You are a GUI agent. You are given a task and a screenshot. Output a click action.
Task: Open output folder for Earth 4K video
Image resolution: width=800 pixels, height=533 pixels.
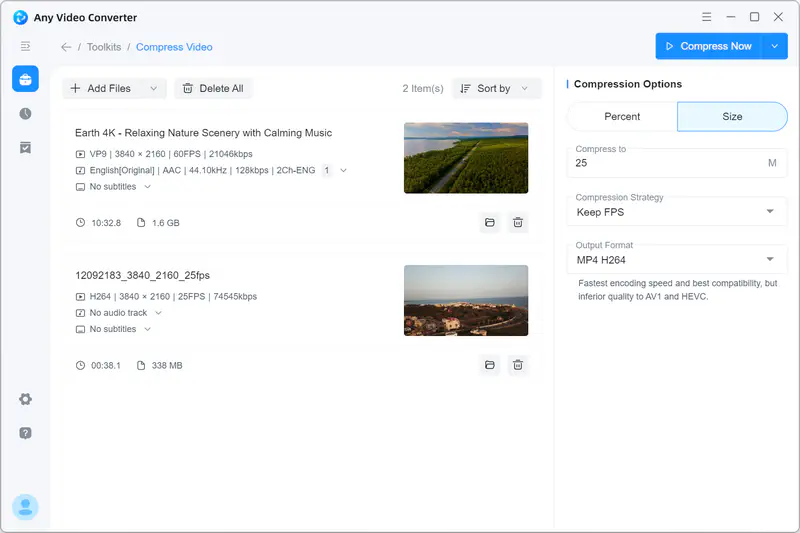pyautogui.click(x=490, y=223)
